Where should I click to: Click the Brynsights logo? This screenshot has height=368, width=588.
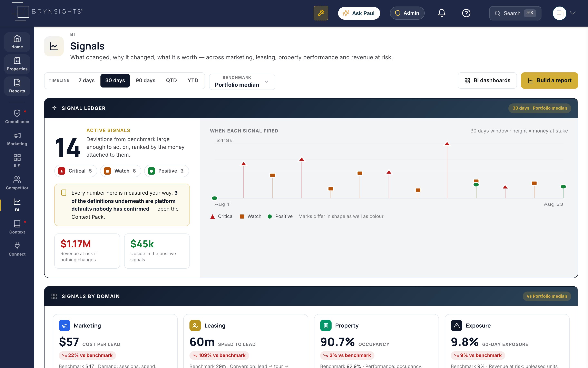tap(48, 11)
